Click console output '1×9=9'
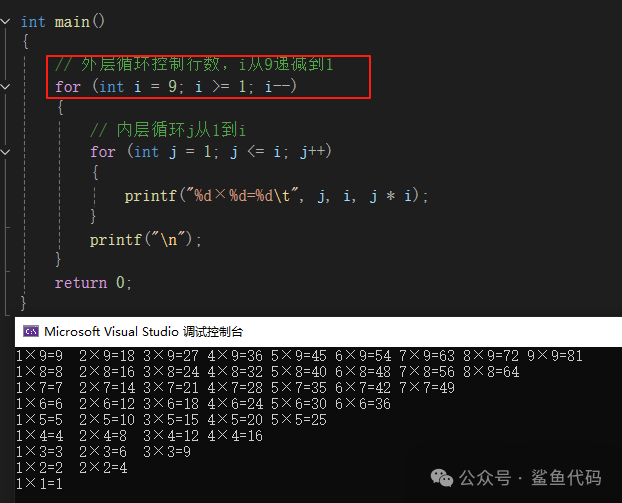This screenshot has height=503, width=622. click(x=39, y=356)
